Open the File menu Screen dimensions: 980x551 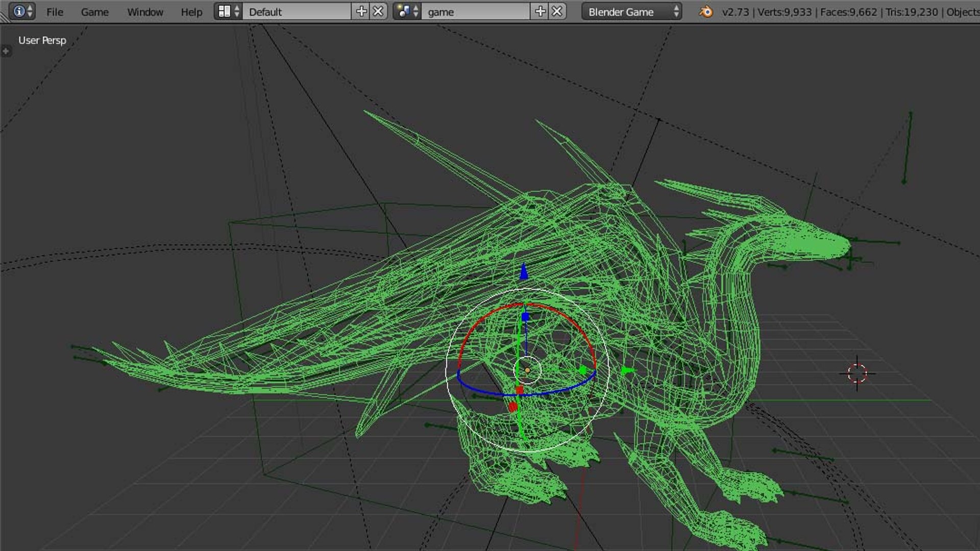click(55, 12)
